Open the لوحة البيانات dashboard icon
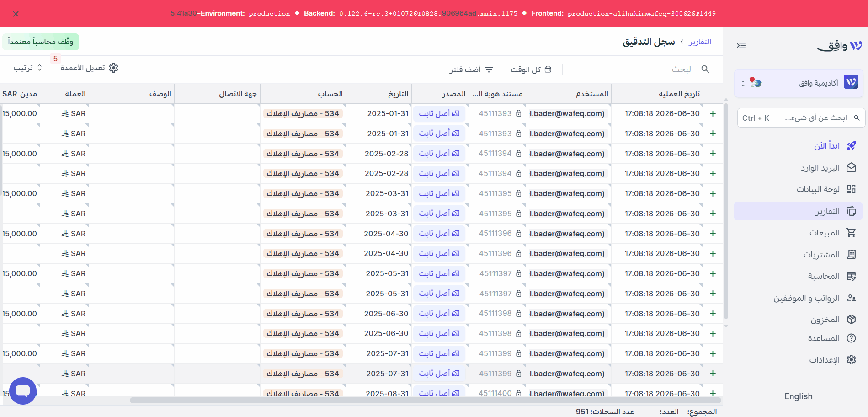The width and height of the screenshot is (868, 417). [x=851, y=189]
